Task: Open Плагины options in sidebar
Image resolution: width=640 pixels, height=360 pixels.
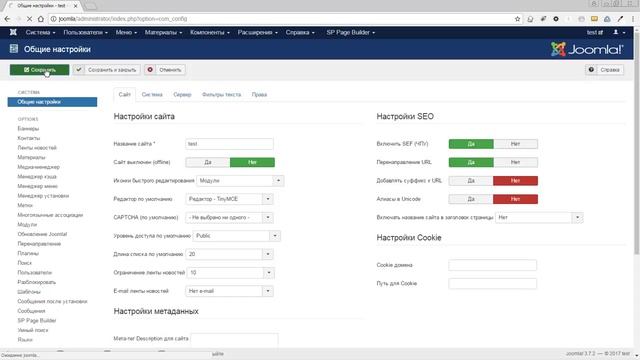Action: coord(28,253)
